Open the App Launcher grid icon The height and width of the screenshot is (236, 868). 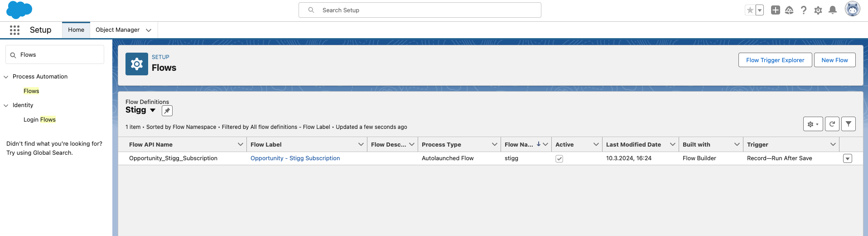[14, 30]
